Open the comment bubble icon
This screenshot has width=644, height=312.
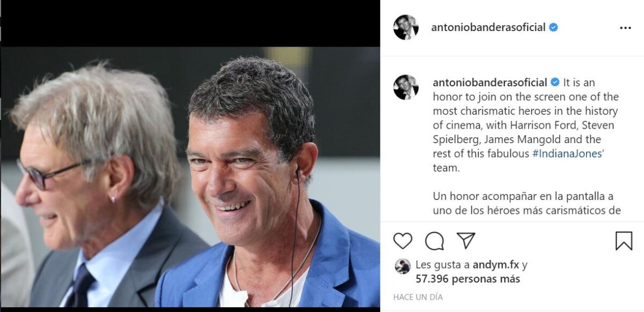[x=434, y=241]
